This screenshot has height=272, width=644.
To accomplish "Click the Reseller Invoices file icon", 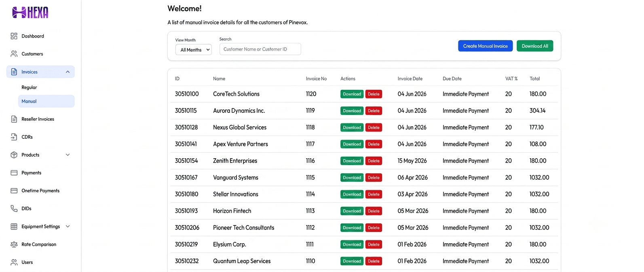I will pos(14,119).
